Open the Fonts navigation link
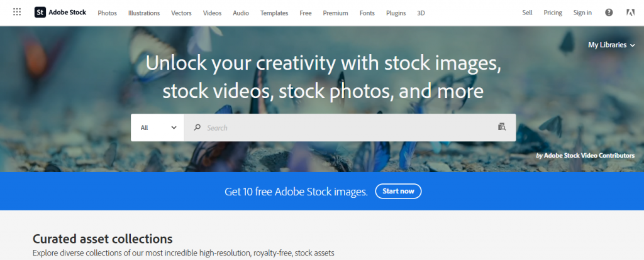 367,13
